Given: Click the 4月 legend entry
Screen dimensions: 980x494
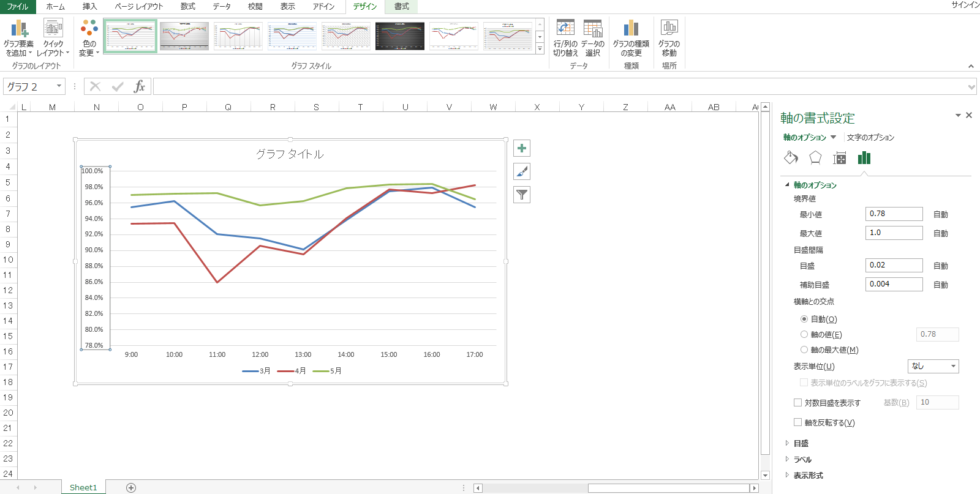Looking at the screenshot, I should pyautogui.click(x=292, y=371).
